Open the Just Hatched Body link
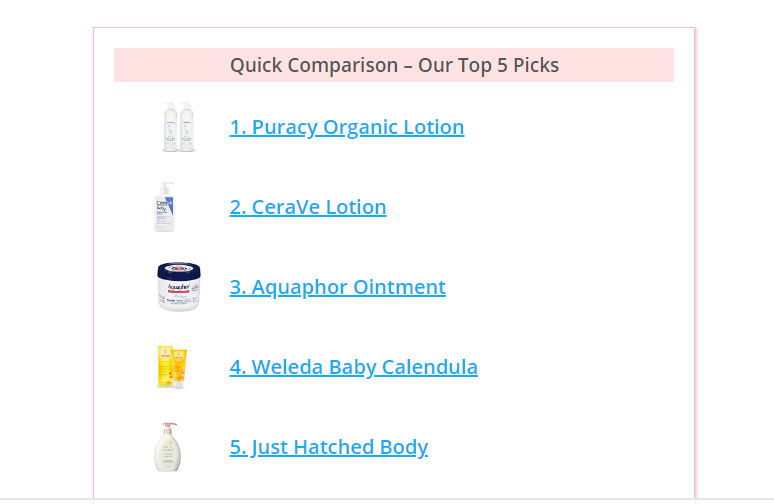The height and width of the screenshot is (504, 774). coord(329,447)
